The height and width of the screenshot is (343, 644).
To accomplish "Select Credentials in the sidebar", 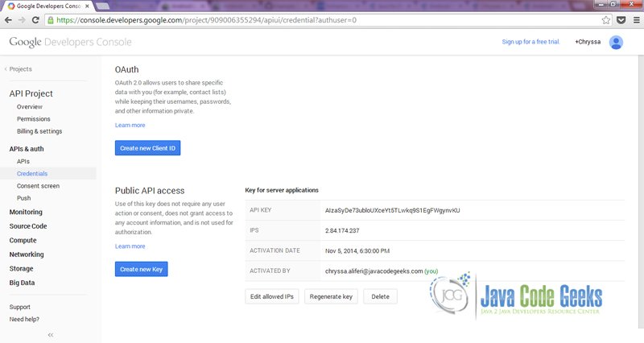I will coord(32,174).
